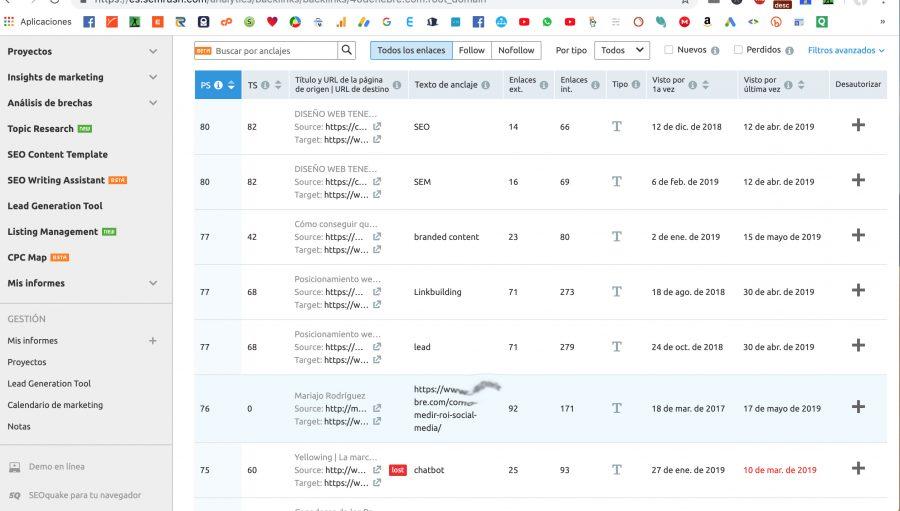Click the disavow plus icon for the chatbot row

pos(857,468)
